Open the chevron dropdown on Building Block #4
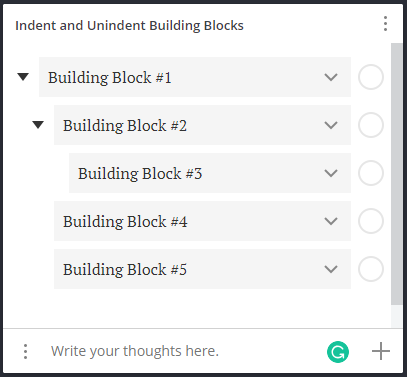 click(x=331, y=221)
